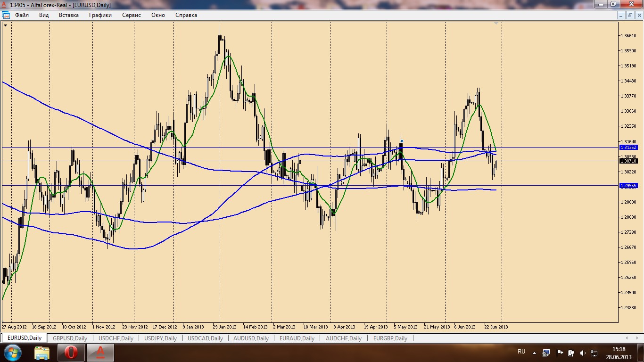This screenshot has width=644, height=362.
Task: Switch to the USDCHF,Daily tab
Action: pyautogui.click(x=116, y=338)
